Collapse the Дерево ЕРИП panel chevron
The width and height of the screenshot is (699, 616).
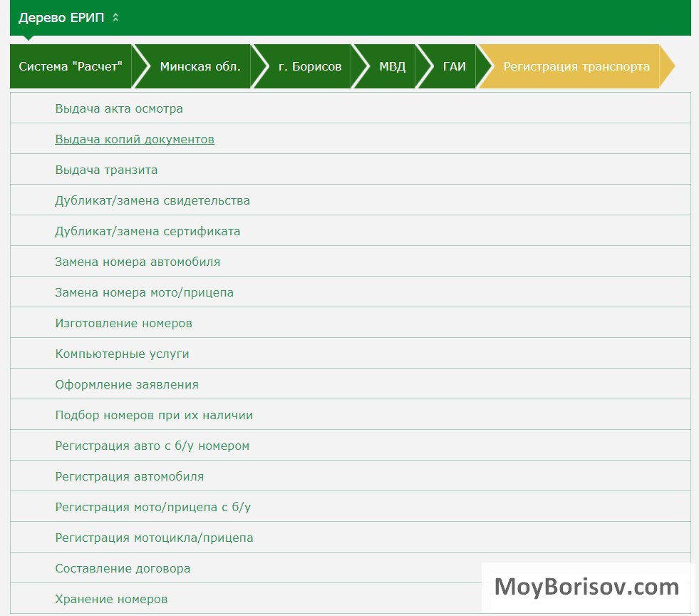(115, 18)
